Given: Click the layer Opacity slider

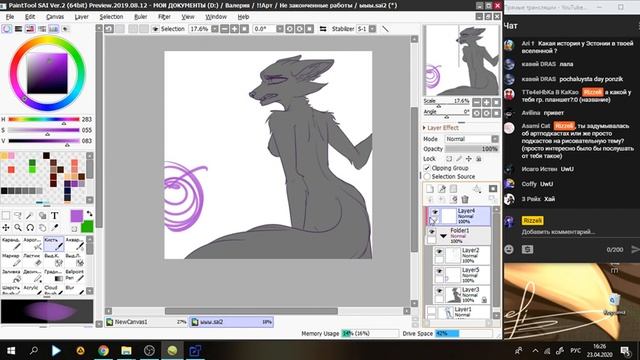Looking at the screenshot, I should point(471,149).
